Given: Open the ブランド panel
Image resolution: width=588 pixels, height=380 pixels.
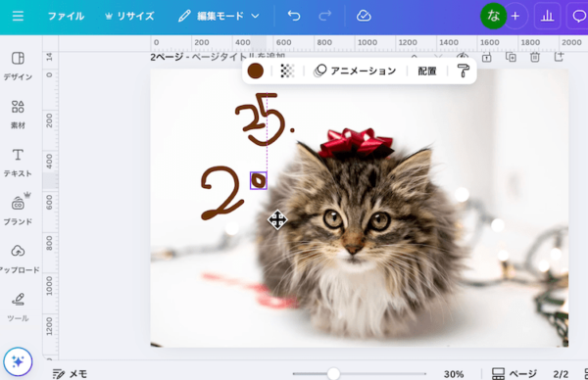Looking at the screenshot, I should (x=18, y=210).
